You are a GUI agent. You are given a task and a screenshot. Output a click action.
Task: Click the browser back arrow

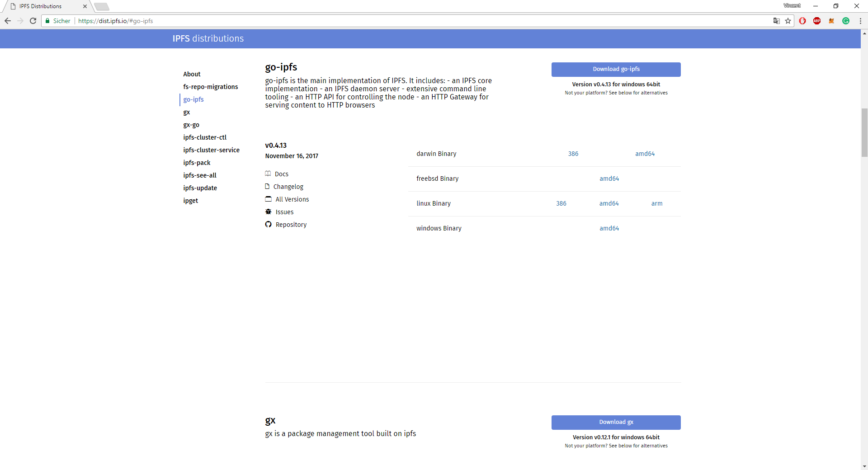coord(8,21)
